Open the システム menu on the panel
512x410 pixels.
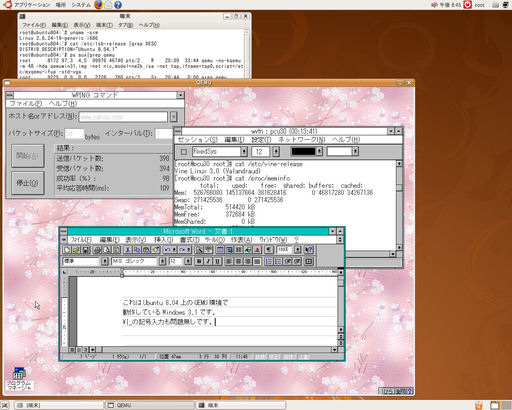click(x=81, y=5)
